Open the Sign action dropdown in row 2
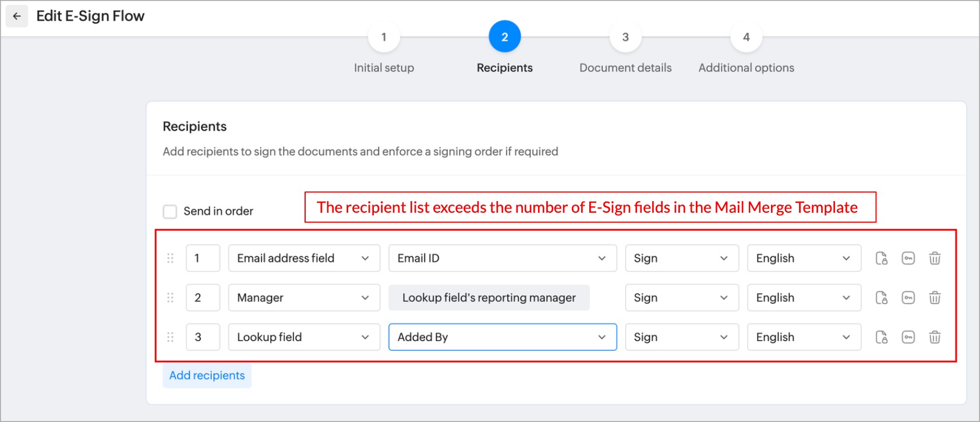980x422 pixels. [681, 298]
